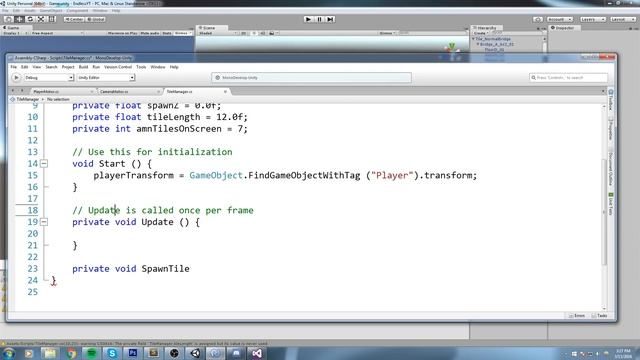Image resolution: width=640 pixels, height=360 pixels.
Task: Toggle Mute audio in Game view
Action: tap(150, 33)
